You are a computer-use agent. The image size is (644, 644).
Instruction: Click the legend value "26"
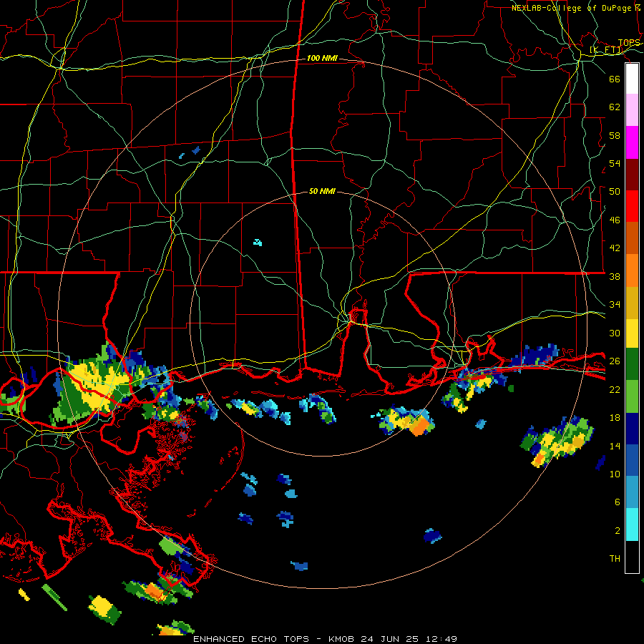pyautogui.click(x=615, y=361)
